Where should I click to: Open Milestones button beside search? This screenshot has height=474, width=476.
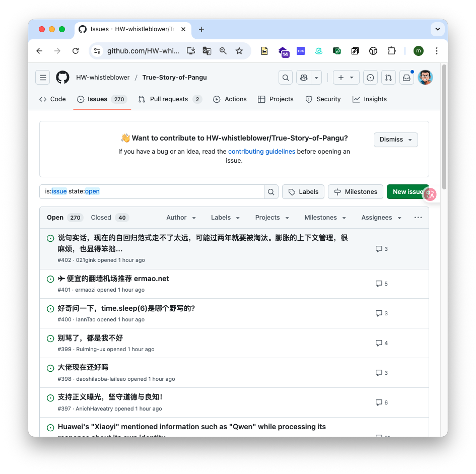[356, 191]
